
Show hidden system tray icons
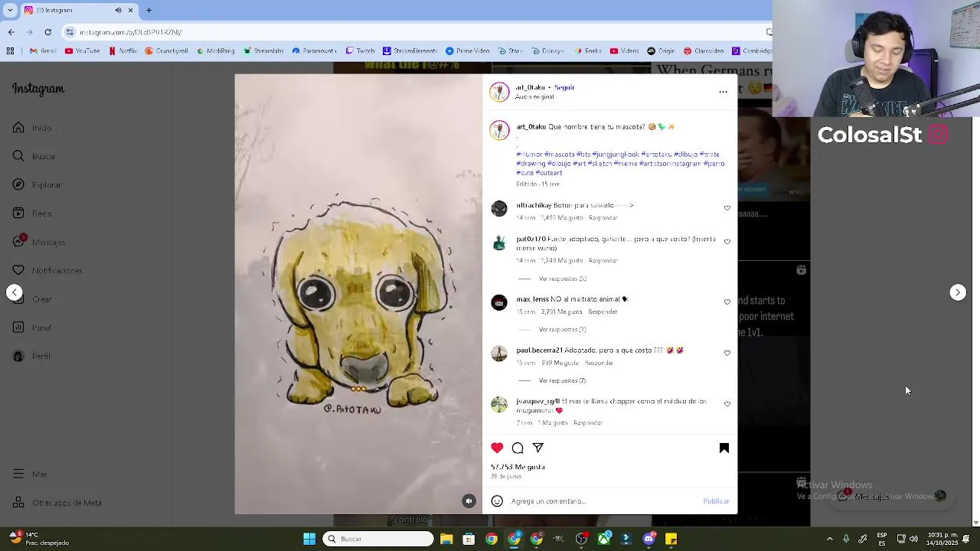pyautogui.click(x=829, y=540)
